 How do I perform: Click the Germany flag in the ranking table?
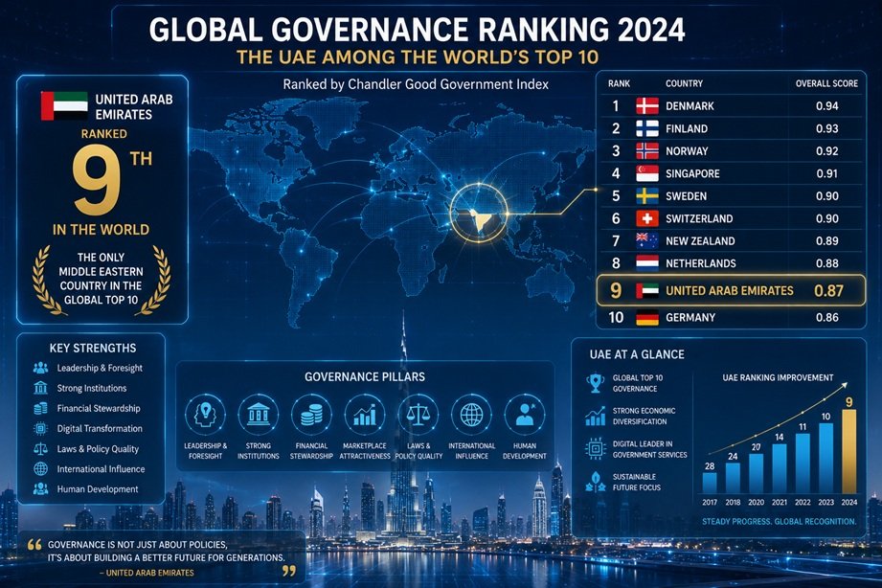(x=646, y=317)
